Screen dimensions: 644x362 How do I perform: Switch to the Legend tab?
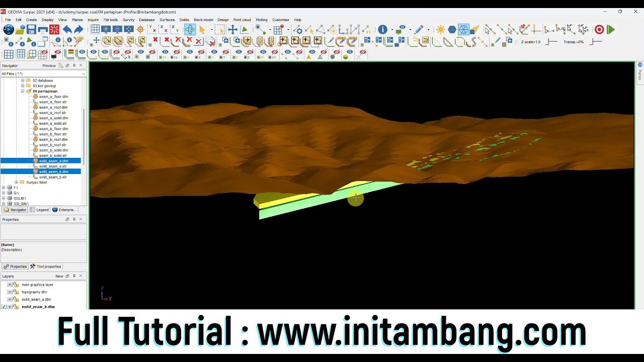point(40,210)
